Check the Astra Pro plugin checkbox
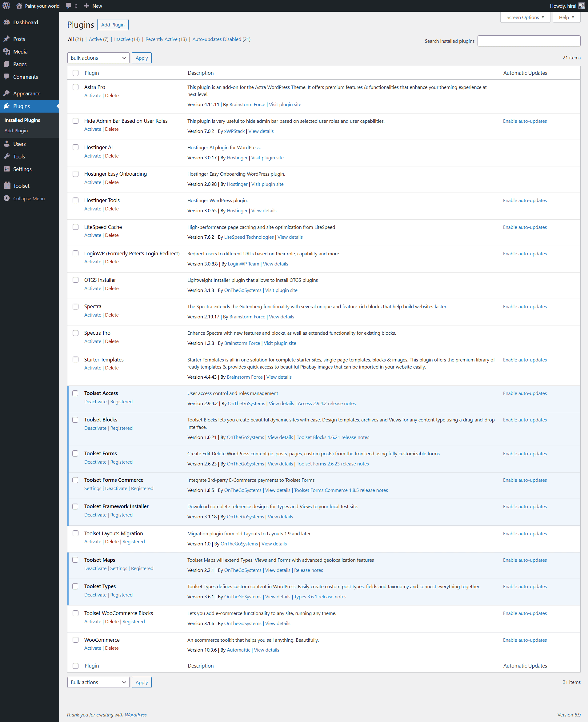Screen dimensions: 588x722 [x=75, y=87]
